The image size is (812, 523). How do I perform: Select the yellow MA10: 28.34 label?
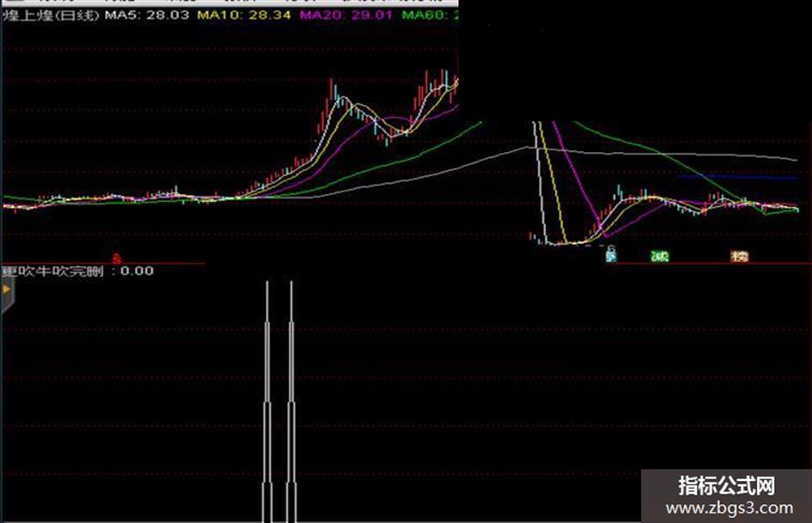pyautogui.click(x=244, y=15)
